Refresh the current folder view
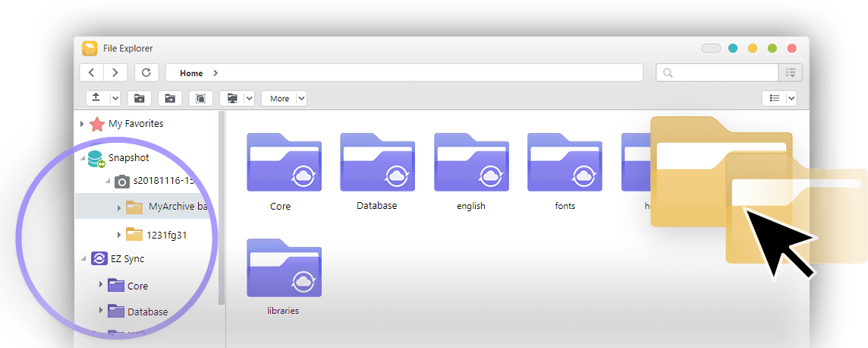Image resolution: width=868 pixels, height=348 pixels. 146,73
